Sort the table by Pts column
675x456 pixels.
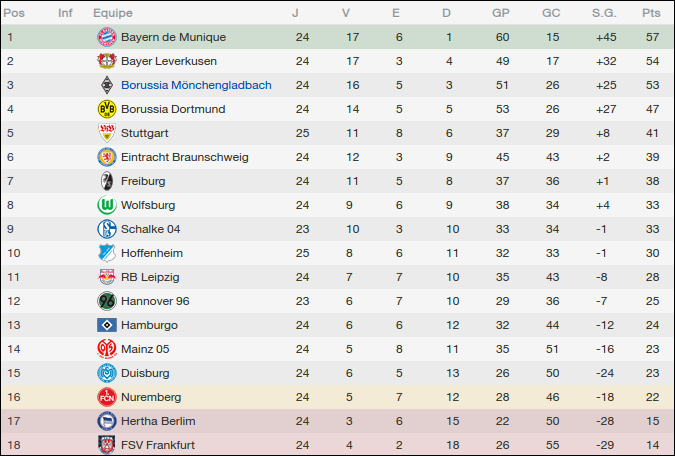coord(651,13)
